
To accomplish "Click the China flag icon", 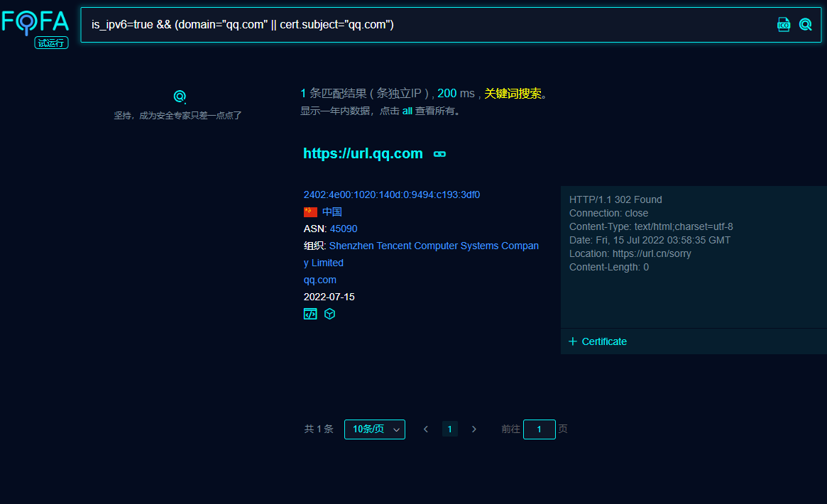I will tap(310, 212).
